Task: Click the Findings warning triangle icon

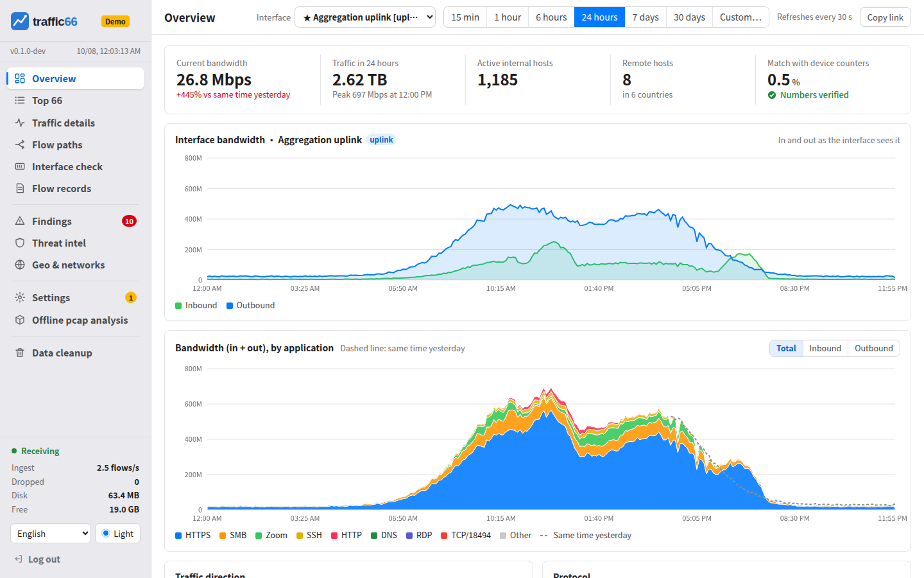Action: [20, 221]
